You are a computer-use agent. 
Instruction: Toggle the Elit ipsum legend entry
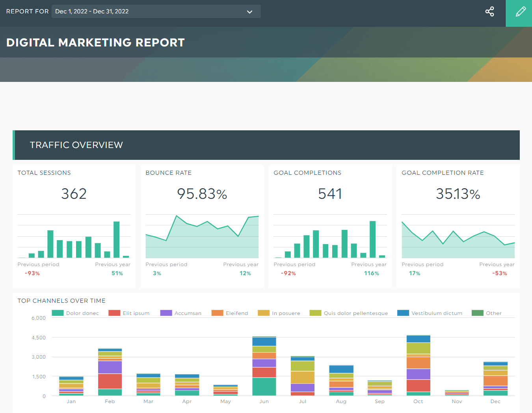pos(129,313)
